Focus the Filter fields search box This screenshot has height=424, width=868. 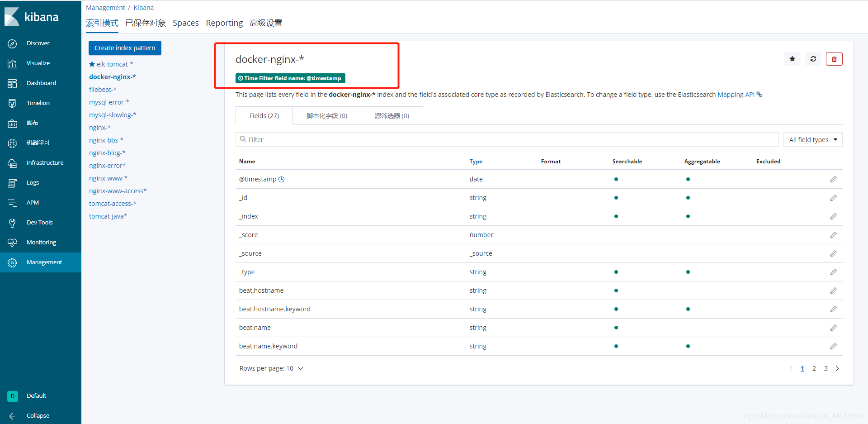point(507,139)
